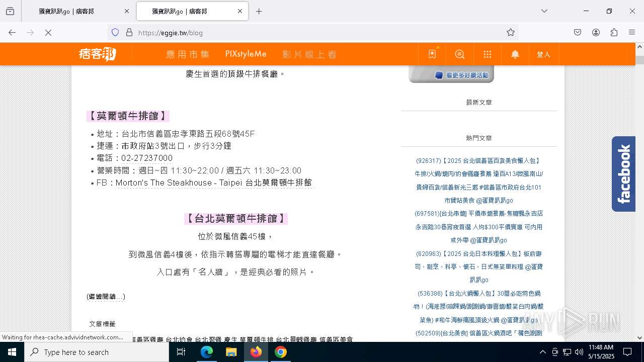Open the notifications bell icon
This screenshot has width=644, height=362.
coord(515,54)
